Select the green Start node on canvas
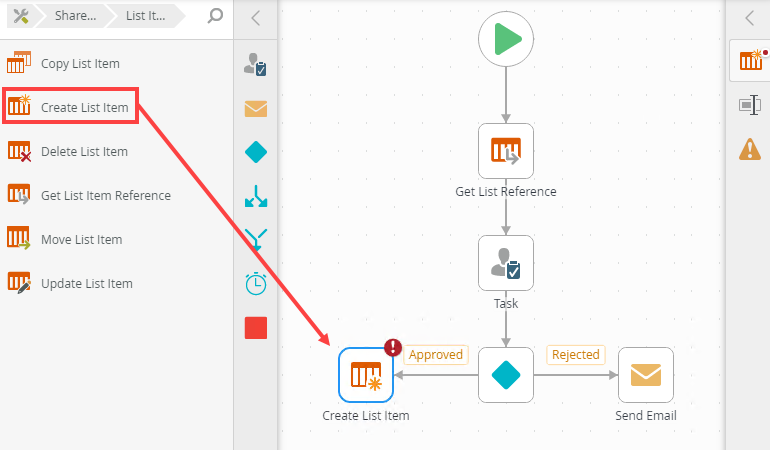Screen dimensions: 770x450 506,39
